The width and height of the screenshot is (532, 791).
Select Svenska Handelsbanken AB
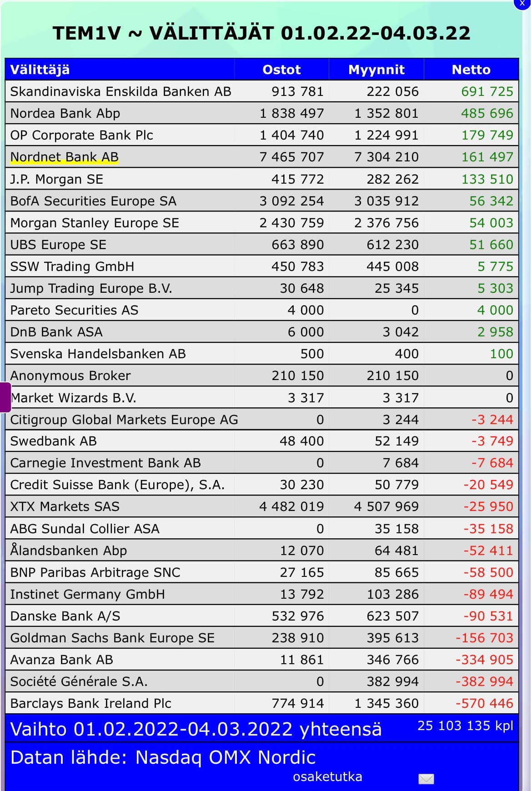pyautogui.click(x=98, y=354)
